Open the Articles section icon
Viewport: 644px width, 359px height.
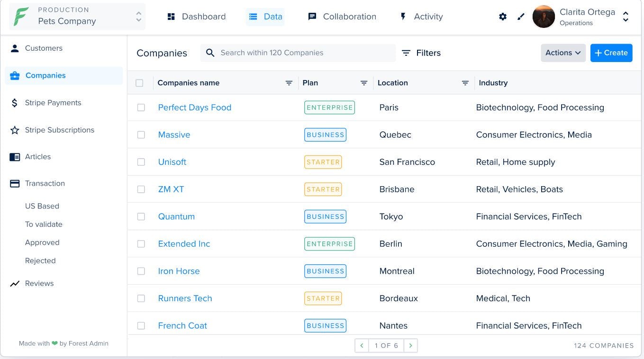[15, 157]
